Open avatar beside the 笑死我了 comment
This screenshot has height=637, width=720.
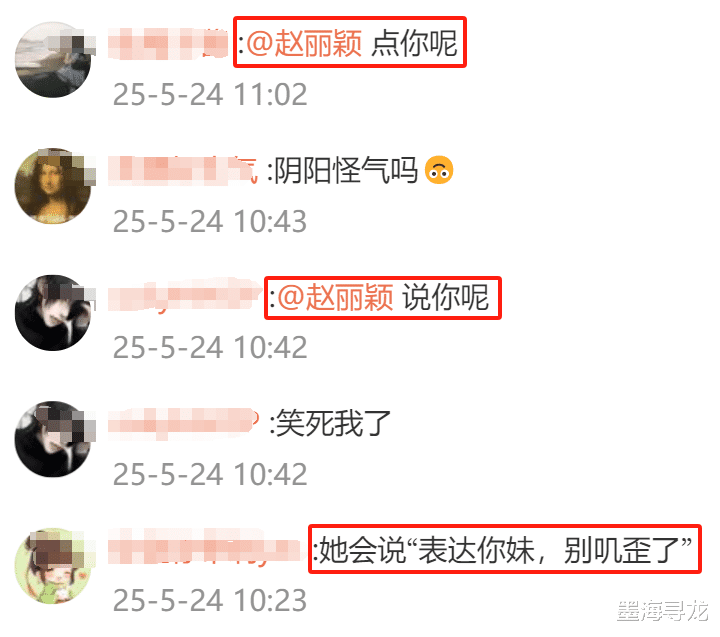pyautogui.click(x=53, y=439)
